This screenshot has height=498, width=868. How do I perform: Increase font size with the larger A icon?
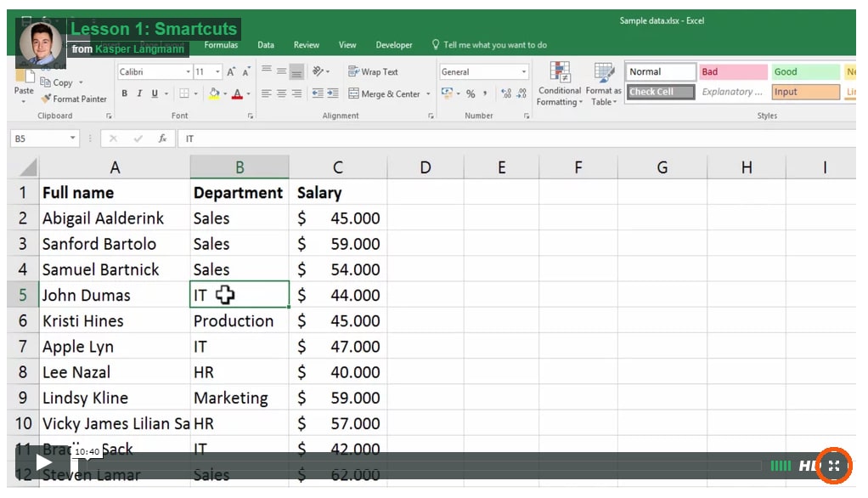(231, 71)
